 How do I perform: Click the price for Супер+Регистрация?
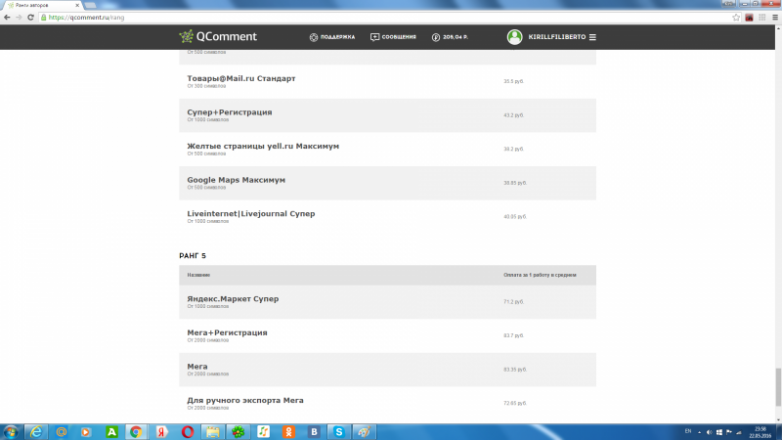tap(513, 115)
